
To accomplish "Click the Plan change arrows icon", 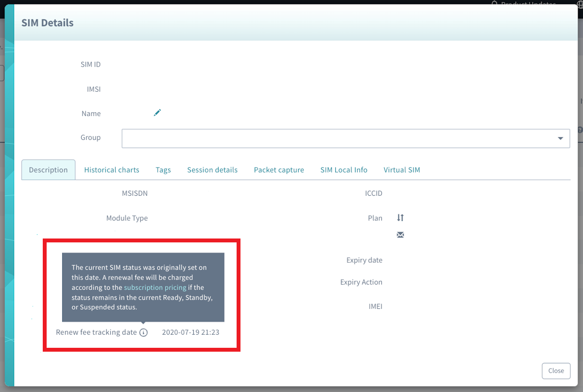I will click(x=400, y=218).
